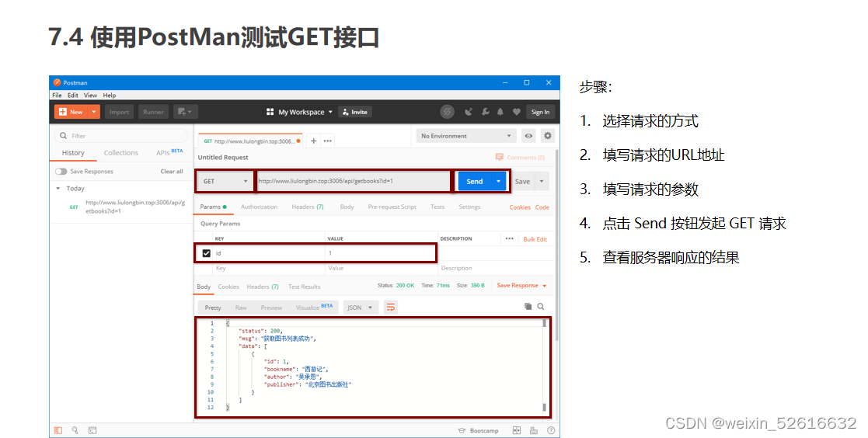The height and width of the screenshot is (438, 868).
Task: Select the request Headers (7) tab
Action: [x=307, y=207]
